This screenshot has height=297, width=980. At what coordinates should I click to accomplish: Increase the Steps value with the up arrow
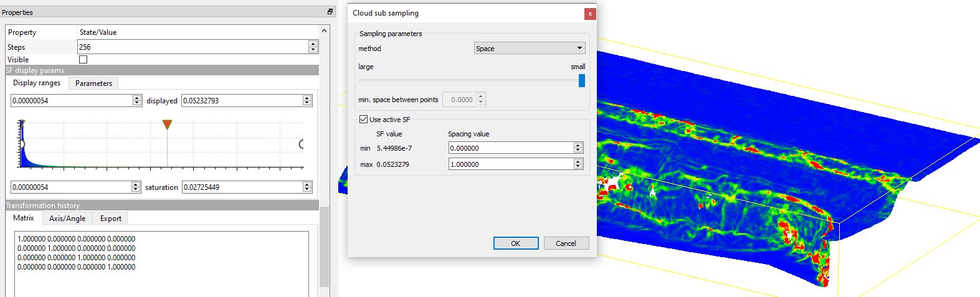click(313, 44)
